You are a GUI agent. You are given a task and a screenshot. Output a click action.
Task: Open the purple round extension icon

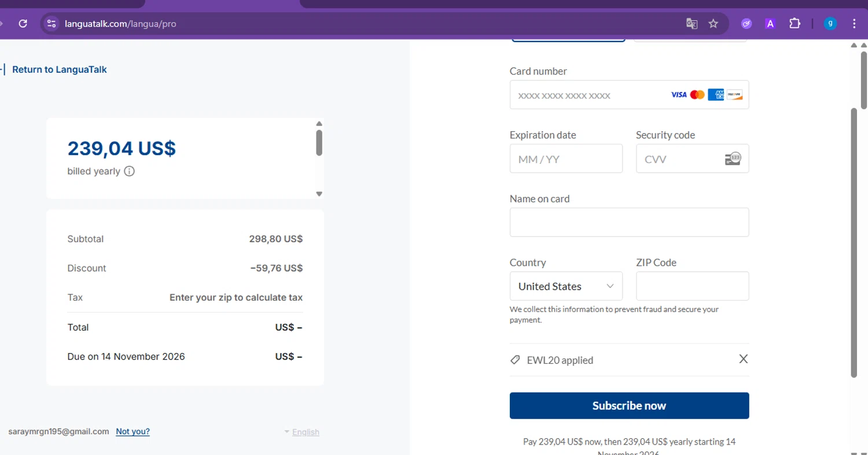pyautogui.click(x=746, y=24)
